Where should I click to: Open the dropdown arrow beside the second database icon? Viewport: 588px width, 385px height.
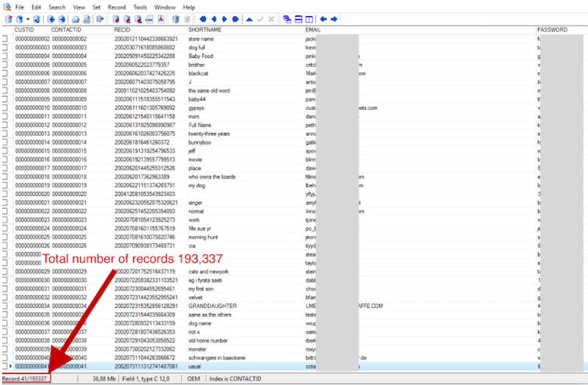tap(28, 19)
